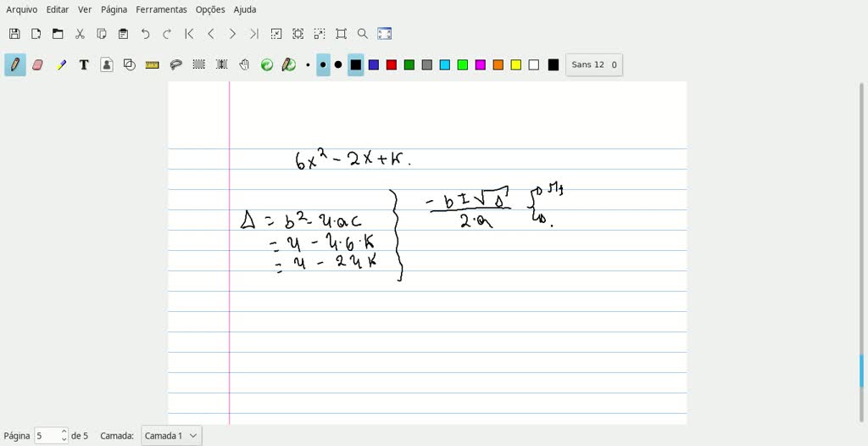Screen dimensions: 868x446
Task: Pick the red color swatch
Action: (392, 64)
